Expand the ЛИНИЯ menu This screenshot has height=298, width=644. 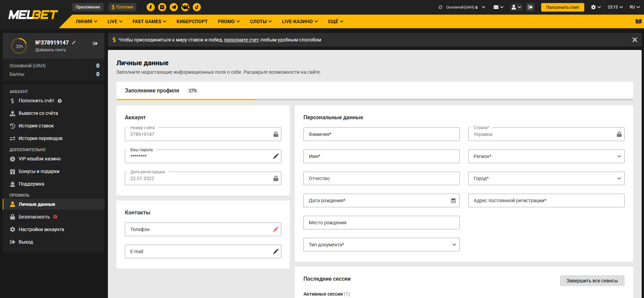[x=87, y=21]
